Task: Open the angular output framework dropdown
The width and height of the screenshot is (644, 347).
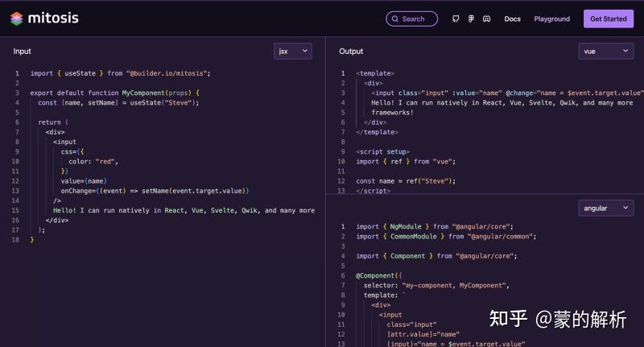Action: point(606,209)
